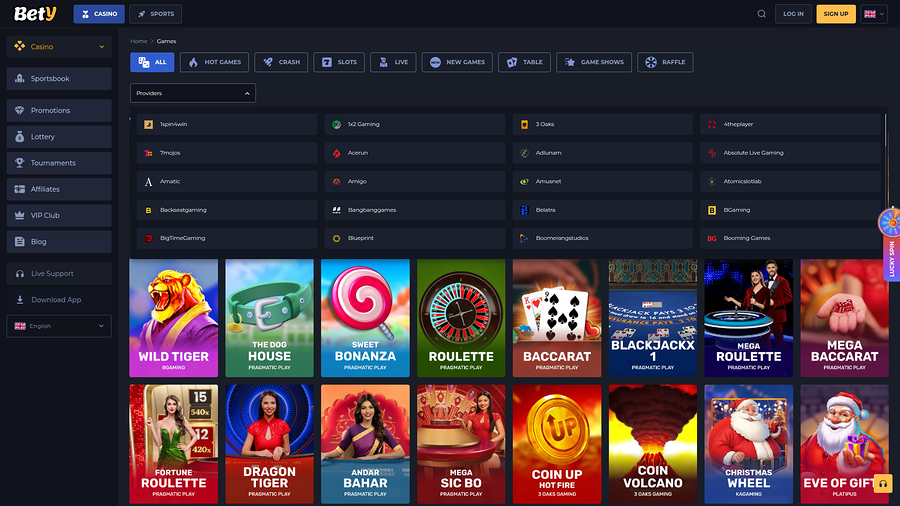Click the Blog sidebar icon

click(x=20, y=242)
